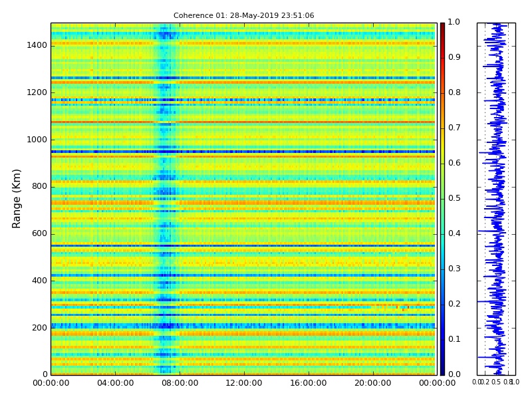Image resolution: width=532 pixels, height=399 pixels.
Task: Click the yellow colorbar region near 0.65
Action: click(442, 146)
